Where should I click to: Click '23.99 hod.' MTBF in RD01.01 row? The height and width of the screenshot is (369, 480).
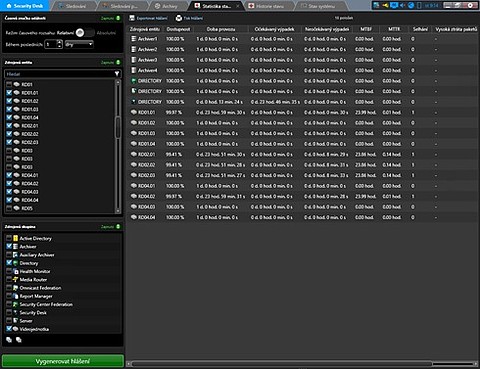(365, 112)
